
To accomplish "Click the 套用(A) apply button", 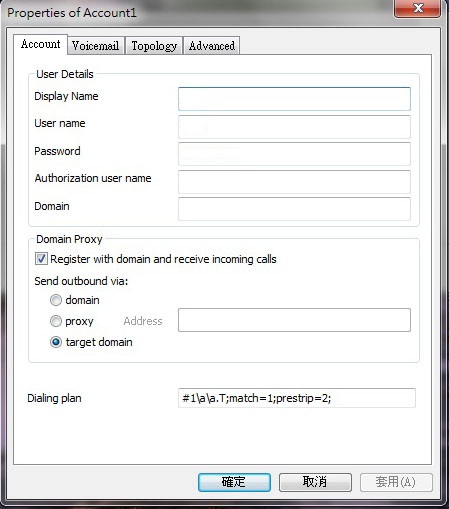I will point(396,482).
